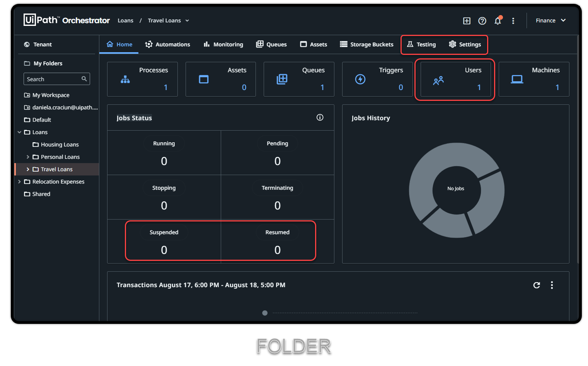Click the Assets card window icon
This screenshot has height=366, width=588.
tap(204, 79)
